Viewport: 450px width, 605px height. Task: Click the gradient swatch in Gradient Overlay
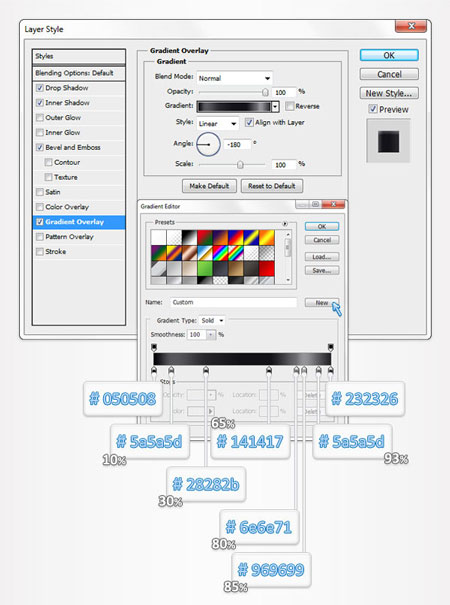click(234, 106)
